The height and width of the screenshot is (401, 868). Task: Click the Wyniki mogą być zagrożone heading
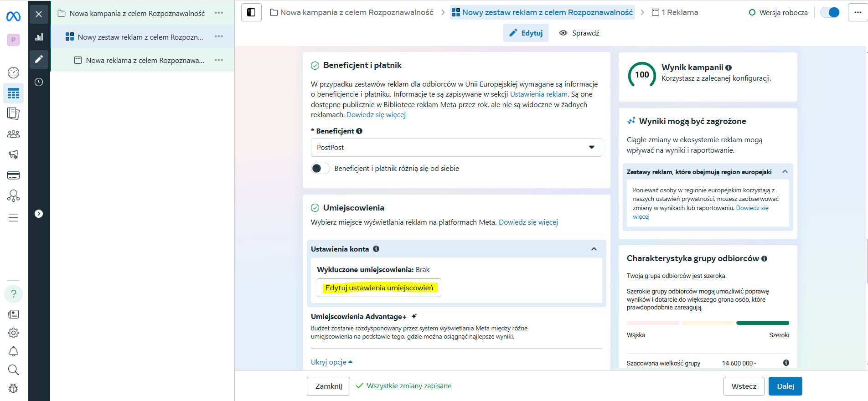click(692, 121)
